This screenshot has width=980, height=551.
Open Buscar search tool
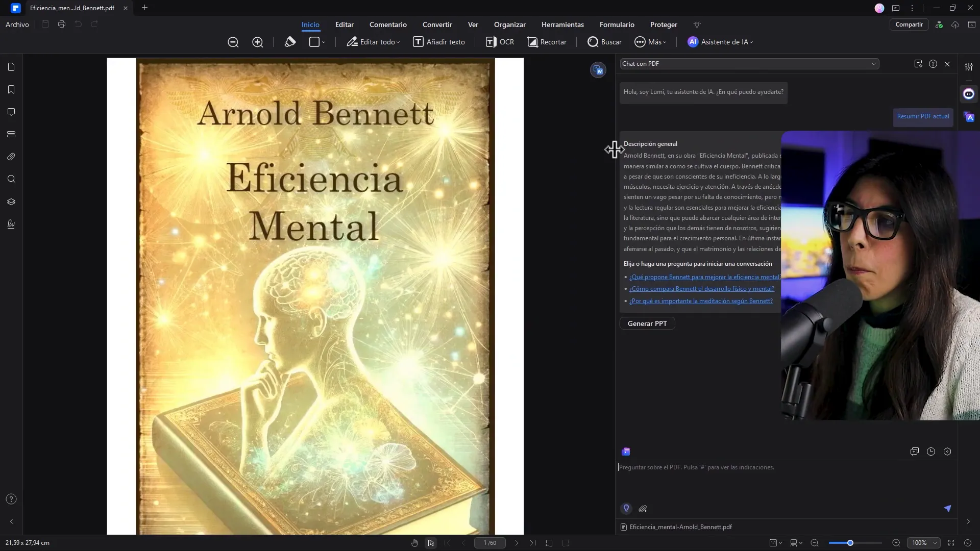pyautogui.click(x=604, y=42)
